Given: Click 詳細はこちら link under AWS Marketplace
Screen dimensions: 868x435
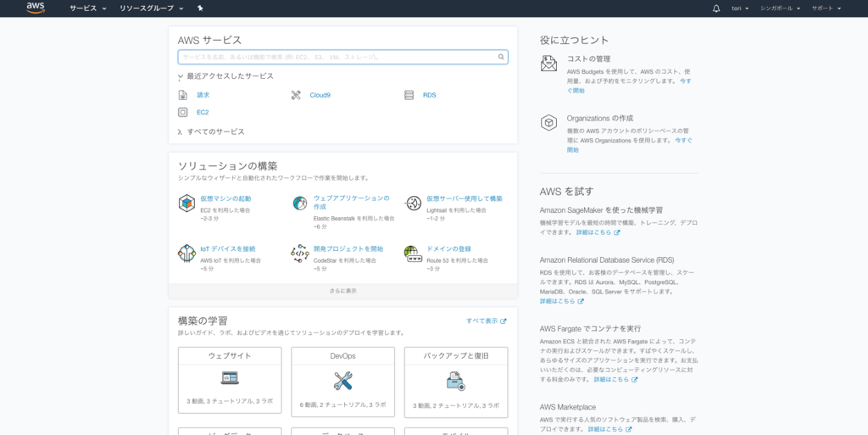Looking at the screenshot, I should tap(605, 429).
